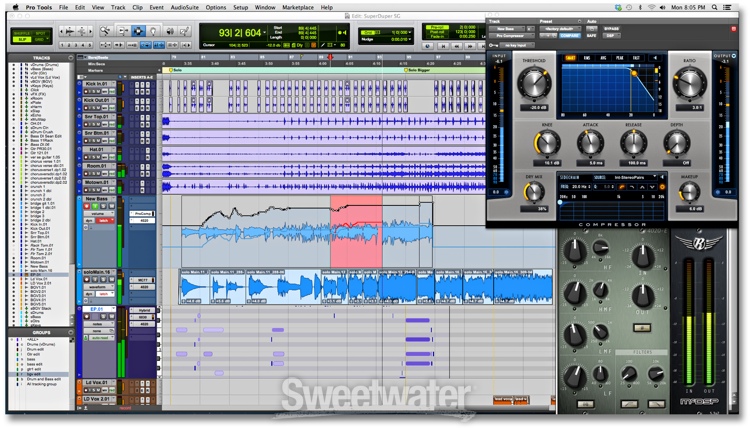Click the fast-forward transport button
The image size is (750, 428).
(x=470, y=46)
